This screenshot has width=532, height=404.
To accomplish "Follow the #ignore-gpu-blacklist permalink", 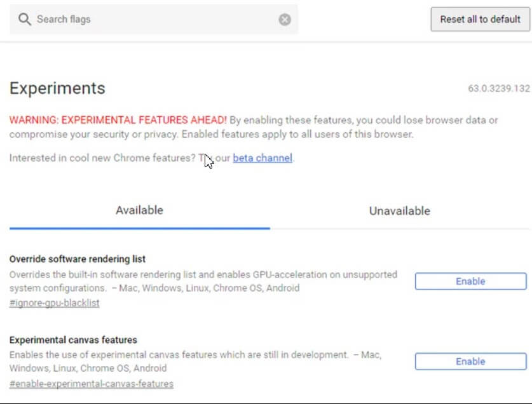I will point(55,303).
